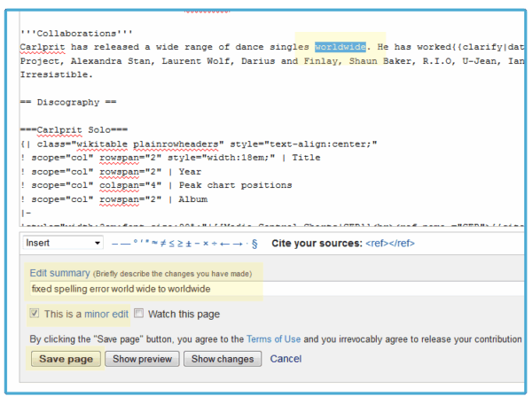532x404 pixels.
Task: Click 'Alexandra Stan' in the text
Action: click(112, 61)
